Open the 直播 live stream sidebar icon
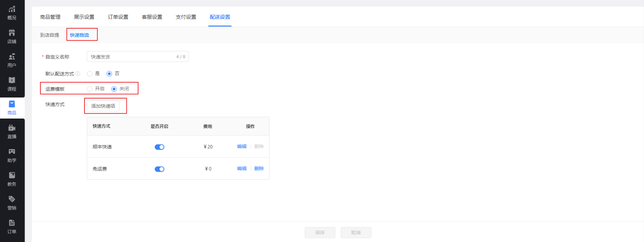The height and width of the screenshot is (242, 644). pyautogui.click(x=12, y=131)
